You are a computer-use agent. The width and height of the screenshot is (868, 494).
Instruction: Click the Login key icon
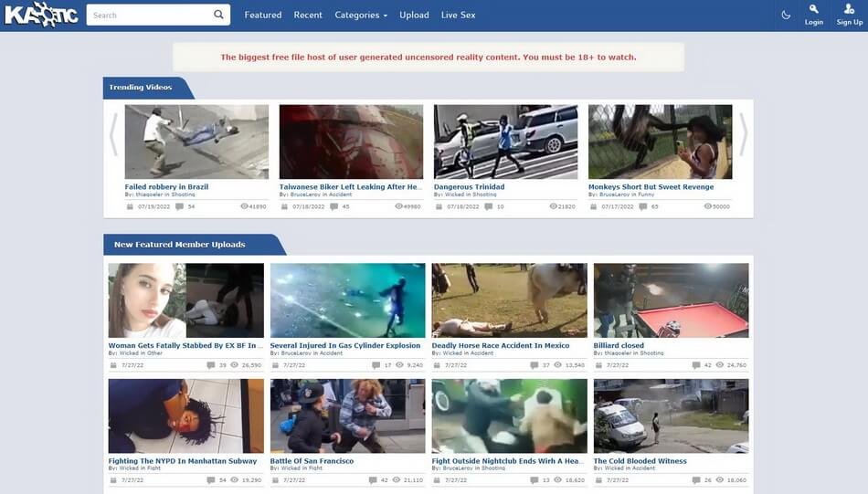[x=813, y=9]
